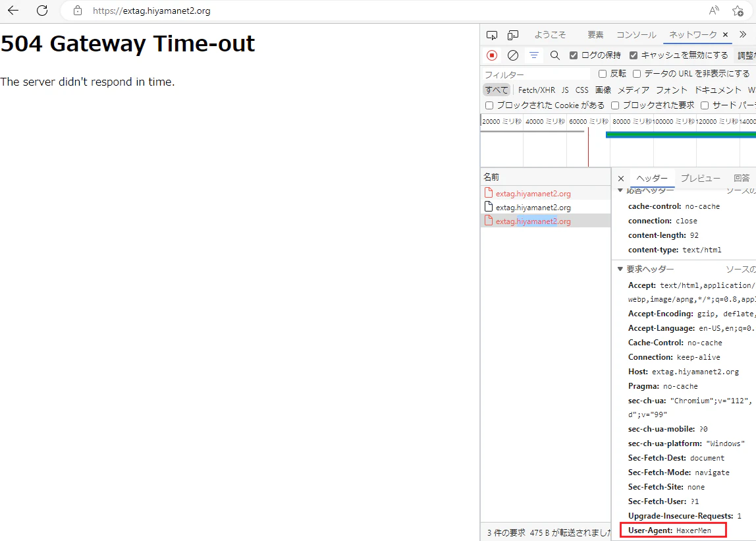Click the browser address bar URL
This screenshot has height=541, width=756.
pos(151,11)
